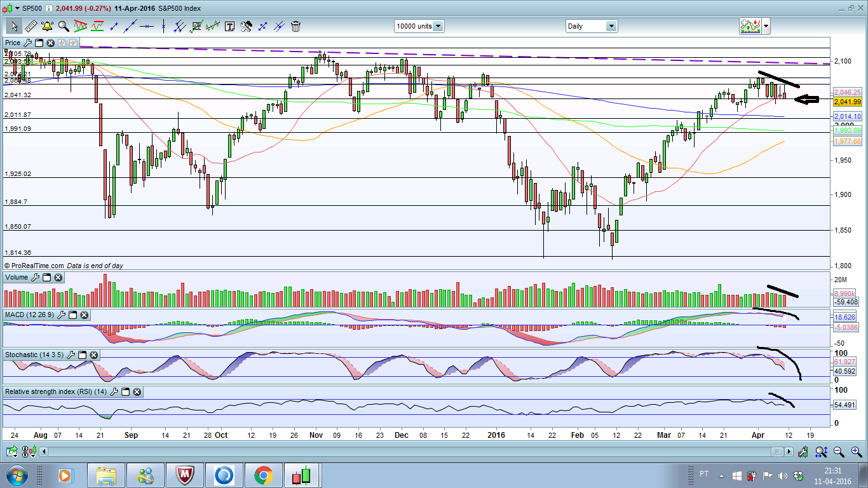The width and height of the screenshot is (868, 488).
Task: Select the vertical line drawing tool
Action: [164, 26]
